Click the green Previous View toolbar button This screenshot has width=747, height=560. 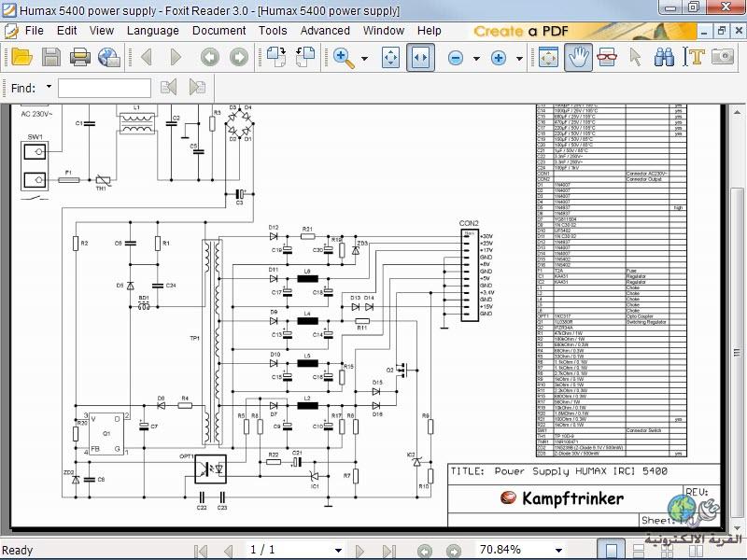tap(209, 58)
